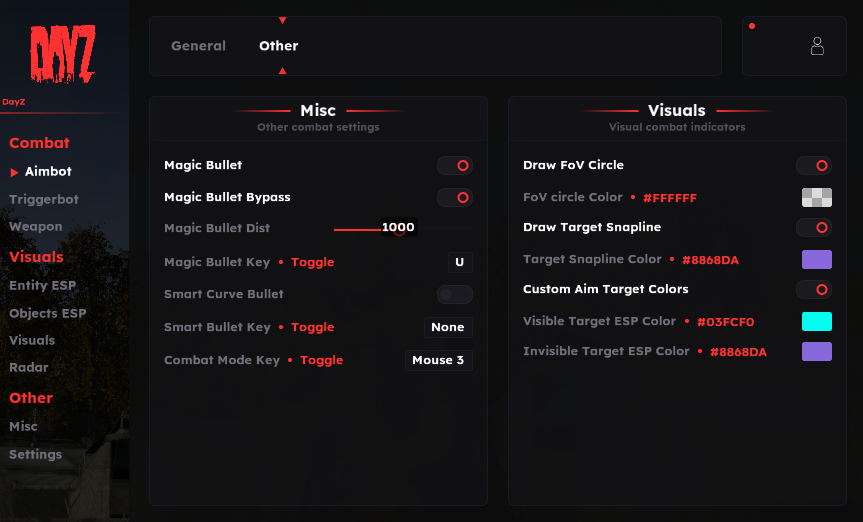Open the user profile icon
Viewport: 863px width, 522px height.
tap(817, 46)
